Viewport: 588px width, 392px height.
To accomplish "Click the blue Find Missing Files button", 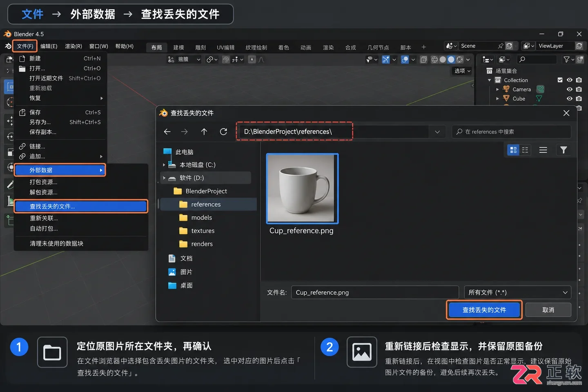I will click(484, 310).
